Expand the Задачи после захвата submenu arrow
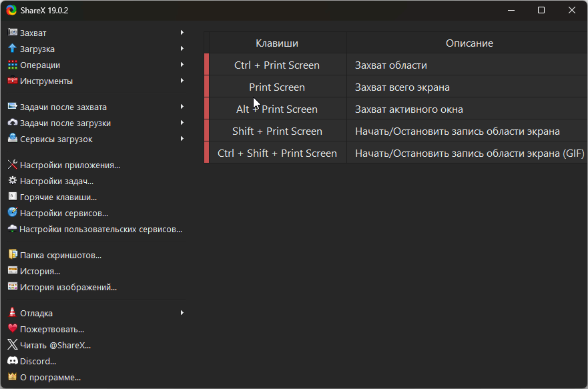Screen dimensions: 588x389 (182, 107)
